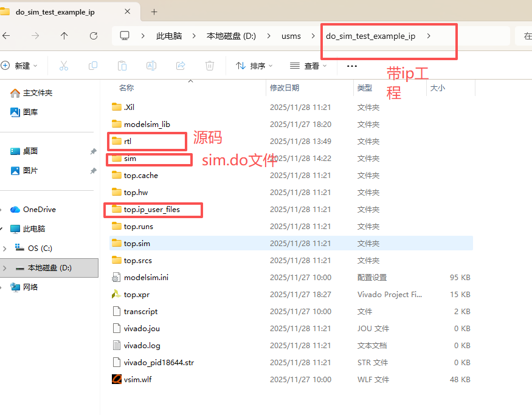
Task: Open the 排序 sort dropdown
Action: pos(255,66)
